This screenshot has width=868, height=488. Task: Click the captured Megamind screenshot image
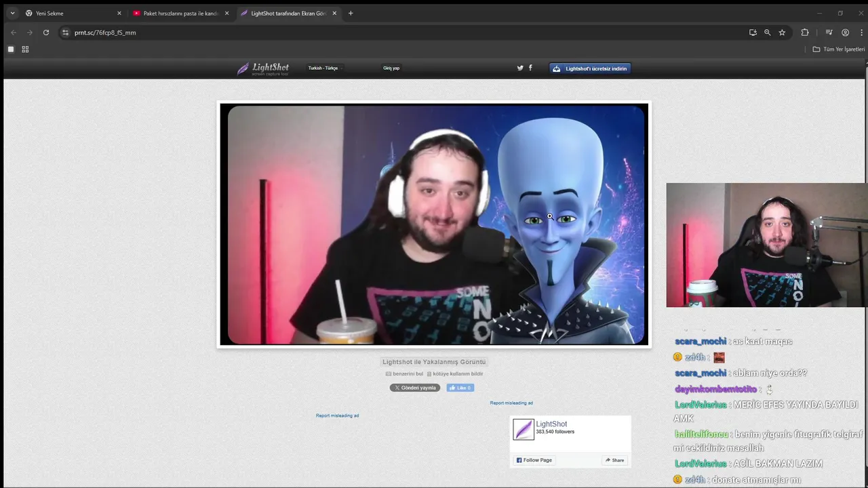[x=434, y=224]
